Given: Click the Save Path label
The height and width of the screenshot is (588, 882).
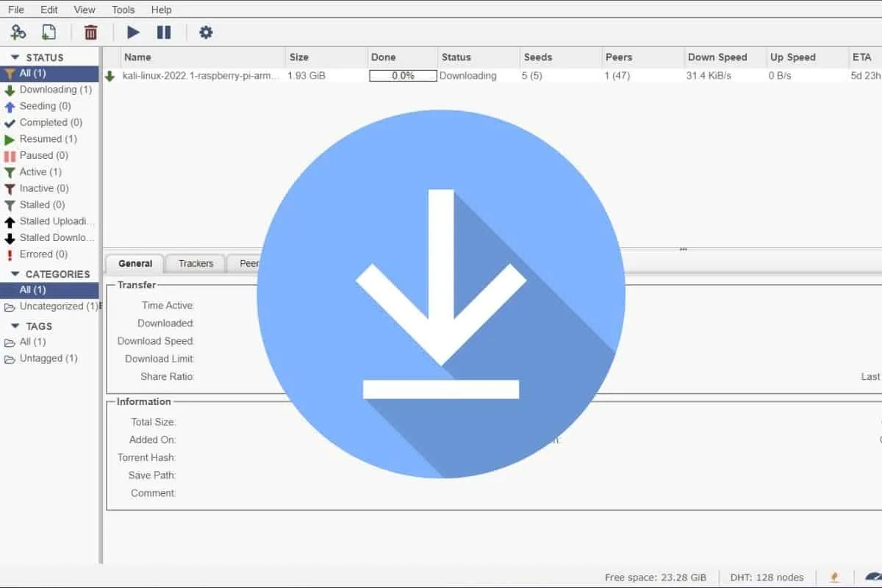Looking at the screenshot, I should [x=152, y=476].
